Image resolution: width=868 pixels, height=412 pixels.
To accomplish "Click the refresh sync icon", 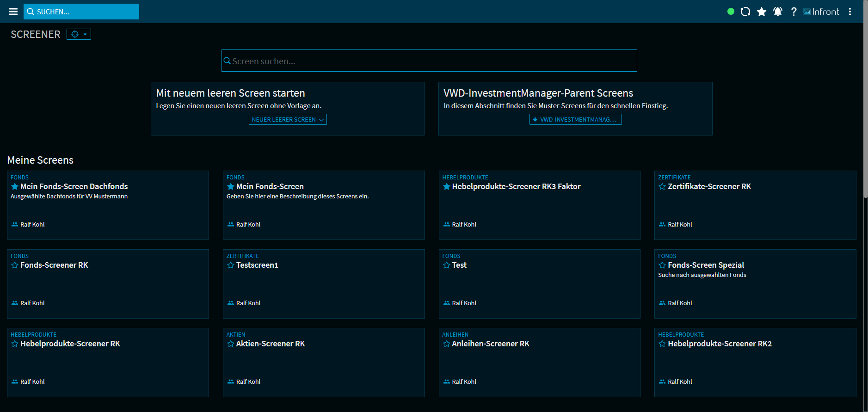I will [745, 12].
